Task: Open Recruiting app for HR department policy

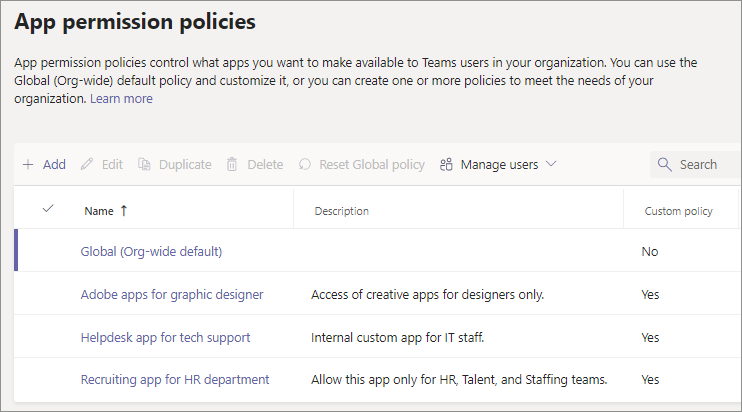Action: point(175,379)
